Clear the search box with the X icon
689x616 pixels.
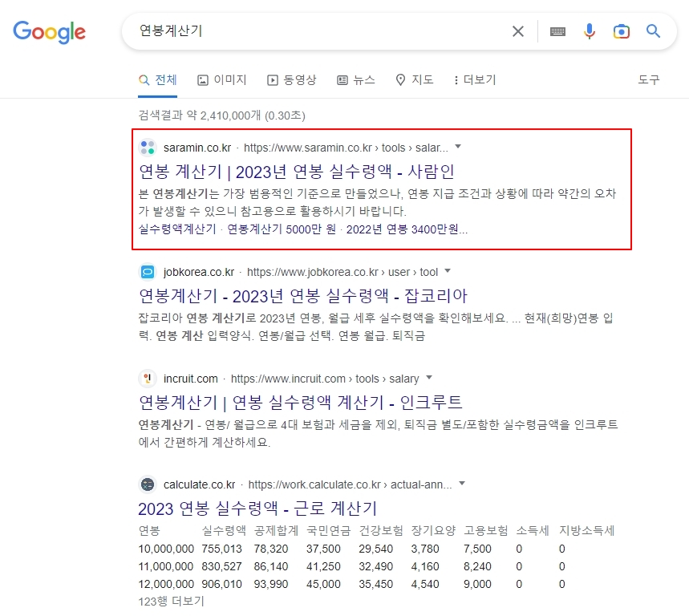click(518, 31)
